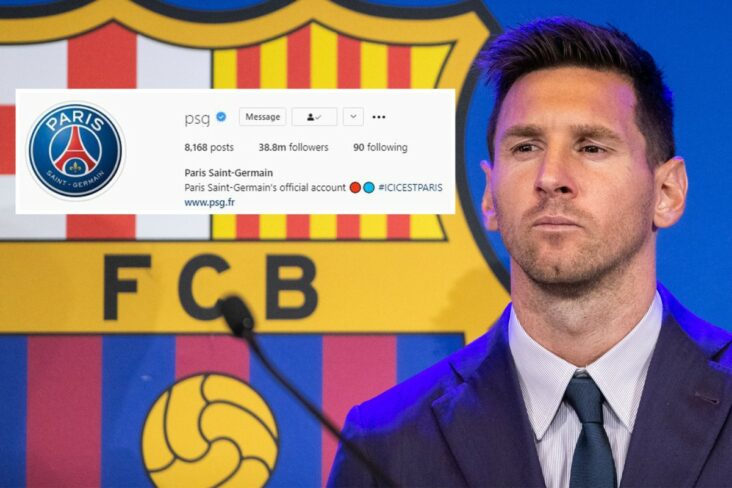Click the blue verified badge next to psg
The width and height of the screenshot is (732, 488).
tap(221, 117)
